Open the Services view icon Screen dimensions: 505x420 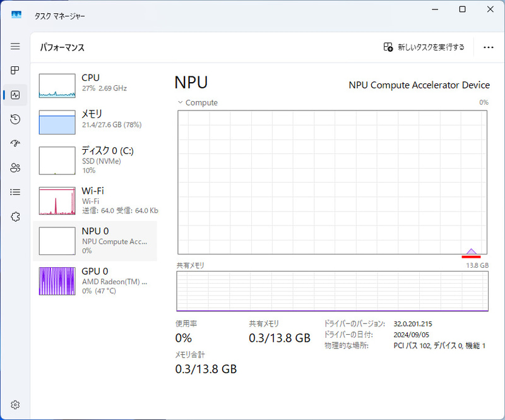(15, 217)
